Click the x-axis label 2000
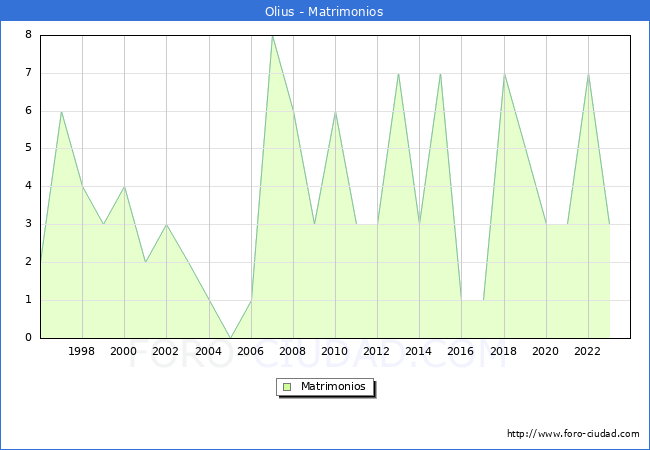650x450 pixels. 123,351
